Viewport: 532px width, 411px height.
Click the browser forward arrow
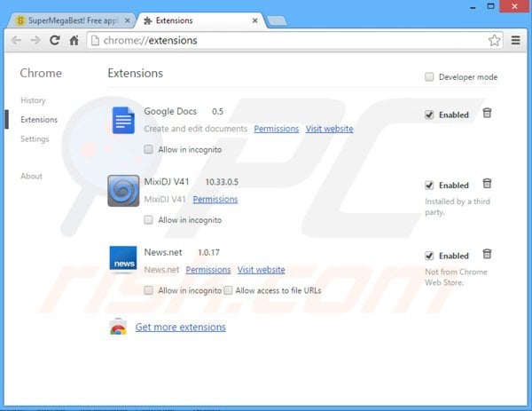[35, 41]
